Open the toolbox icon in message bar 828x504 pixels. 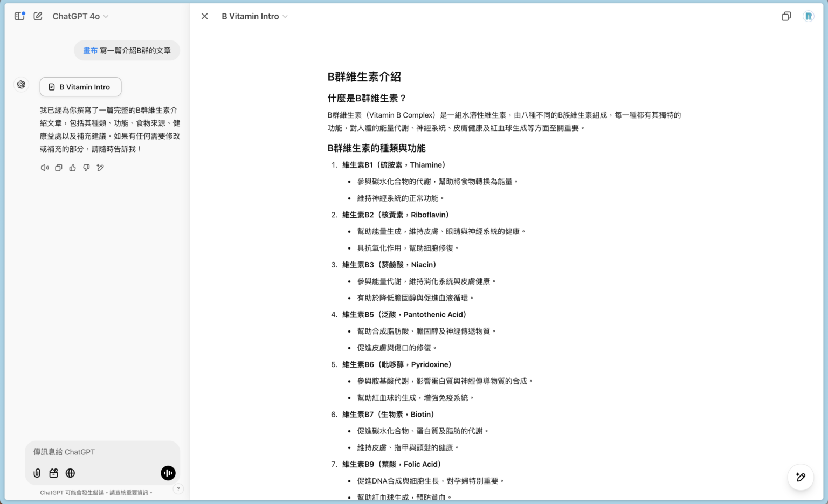[53, 473]
